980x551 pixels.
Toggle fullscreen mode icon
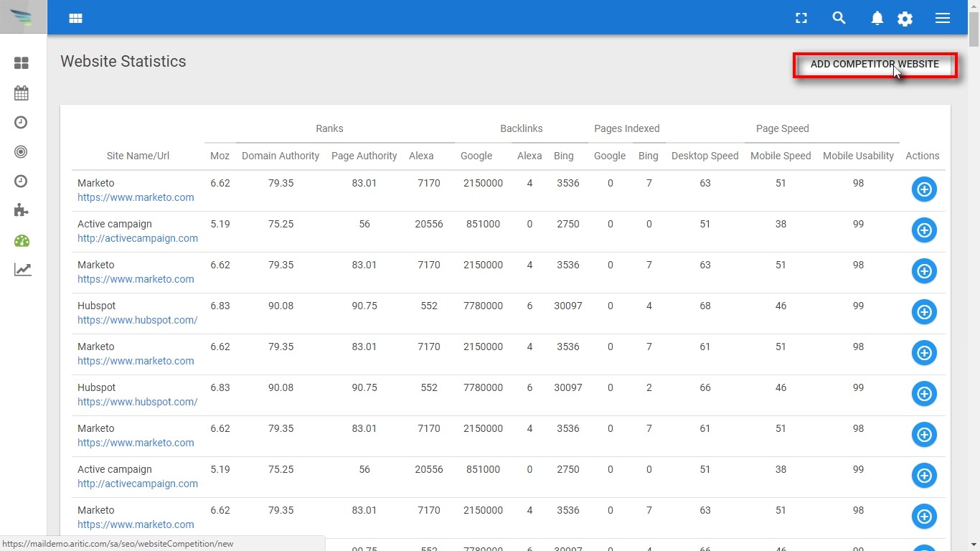click(x=801, y=19)
